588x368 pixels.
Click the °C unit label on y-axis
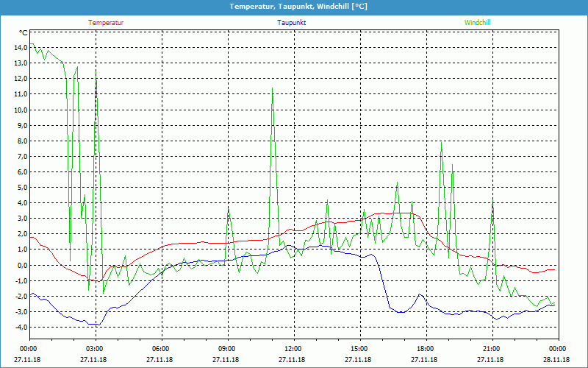coord(24,33)
